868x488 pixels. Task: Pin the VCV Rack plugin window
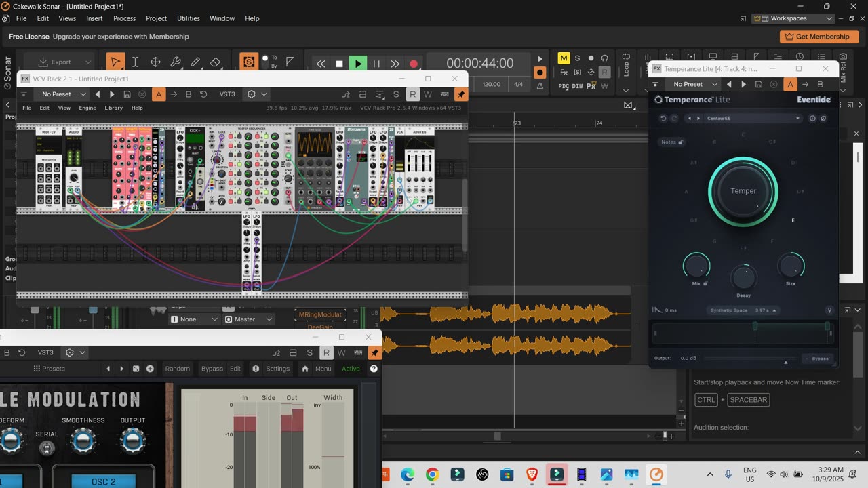click(461, 94)
